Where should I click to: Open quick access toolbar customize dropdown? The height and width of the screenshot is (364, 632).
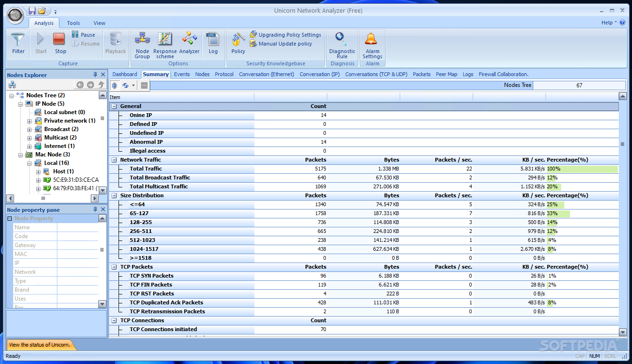[x=55, y=11]
